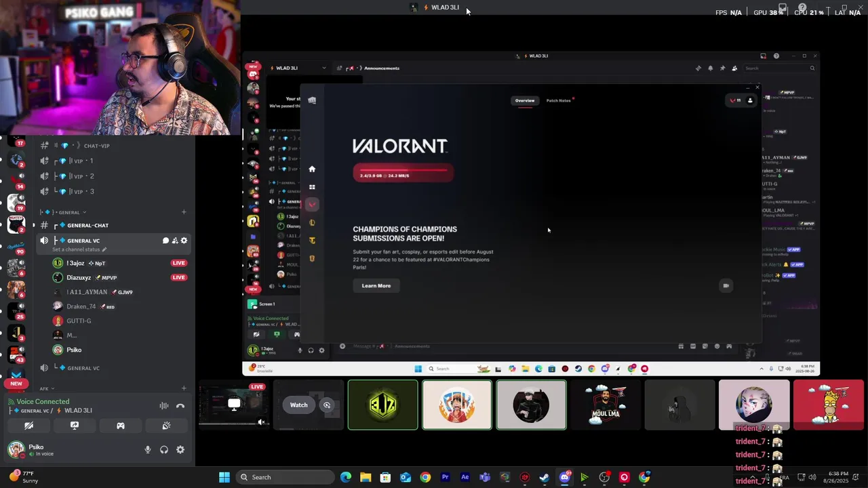
Task: Click the Valorant download progress bar
Action: (x=403, y=172)
